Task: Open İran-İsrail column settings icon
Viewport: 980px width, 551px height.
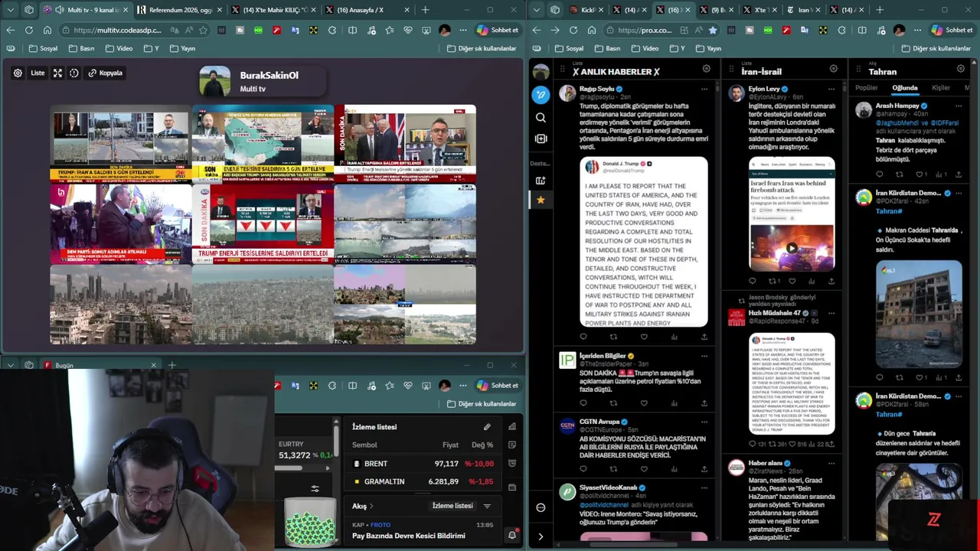Action: (833, 69)
